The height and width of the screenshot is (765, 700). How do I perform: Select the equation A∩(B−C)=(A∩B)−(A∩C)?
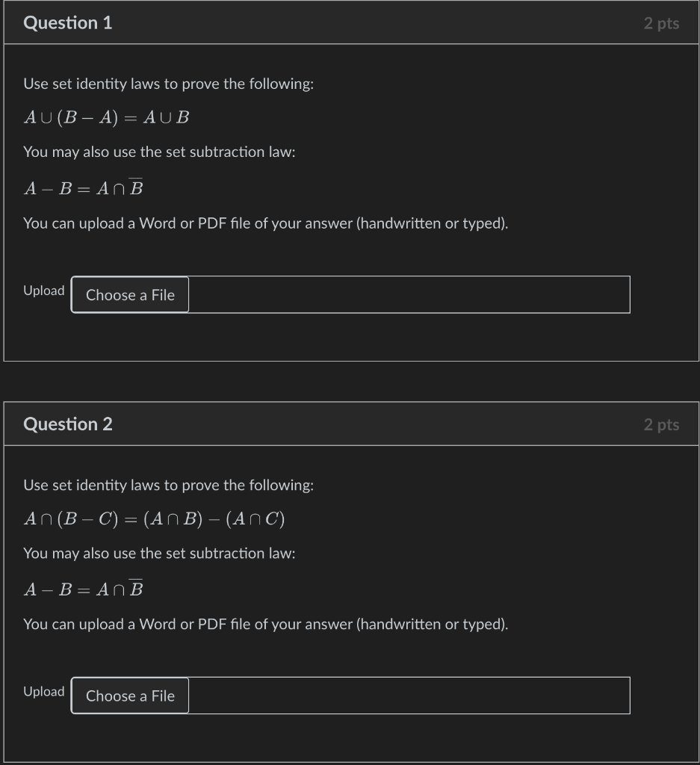point(155,518)
